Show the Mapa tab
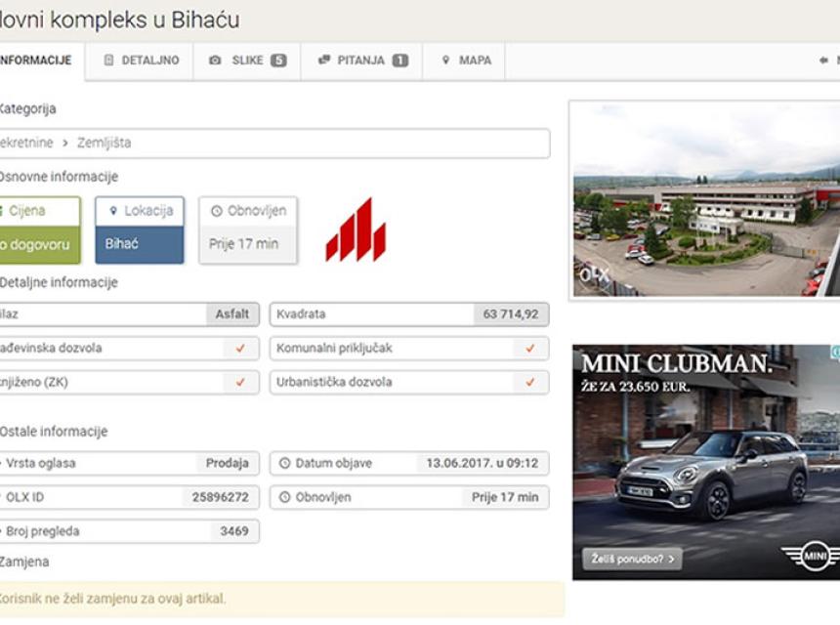This screenshot has width=840, height=625. point(466,61)
